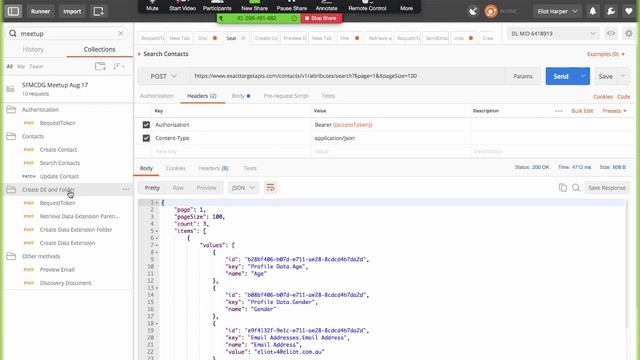The image size is (640, 360).
Task: Expand the Contacts folder
Action: point(33,136)
